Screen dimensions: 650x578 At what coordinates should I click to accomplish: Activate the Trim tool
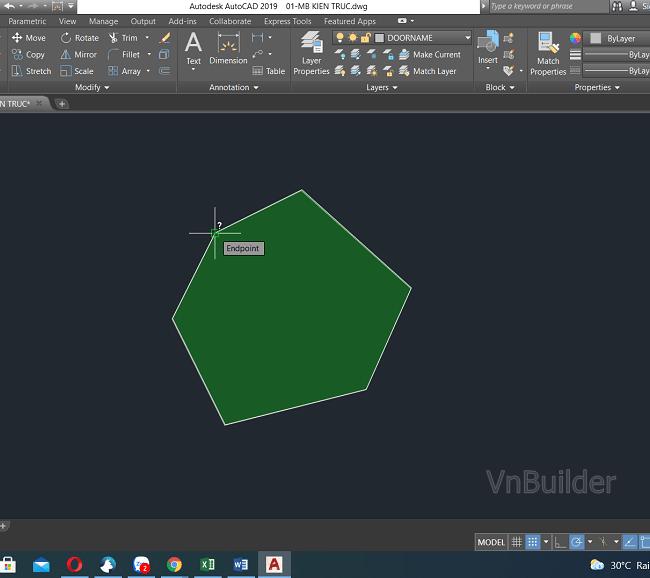click(123, 38)
